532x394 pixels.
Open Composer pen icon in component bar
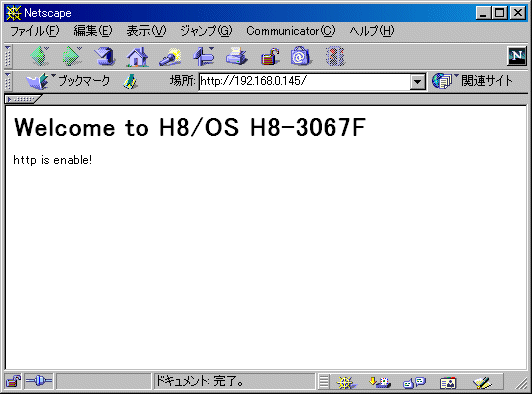(482, 383)
